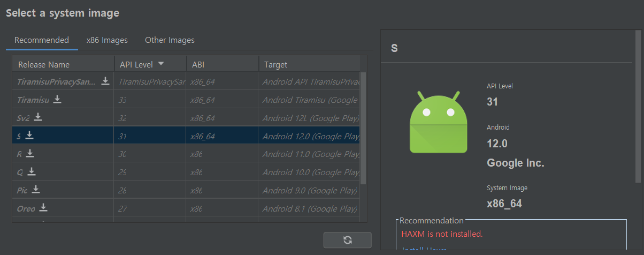Select the Android API TiramisuPrivacy target cell

[310, 81]
